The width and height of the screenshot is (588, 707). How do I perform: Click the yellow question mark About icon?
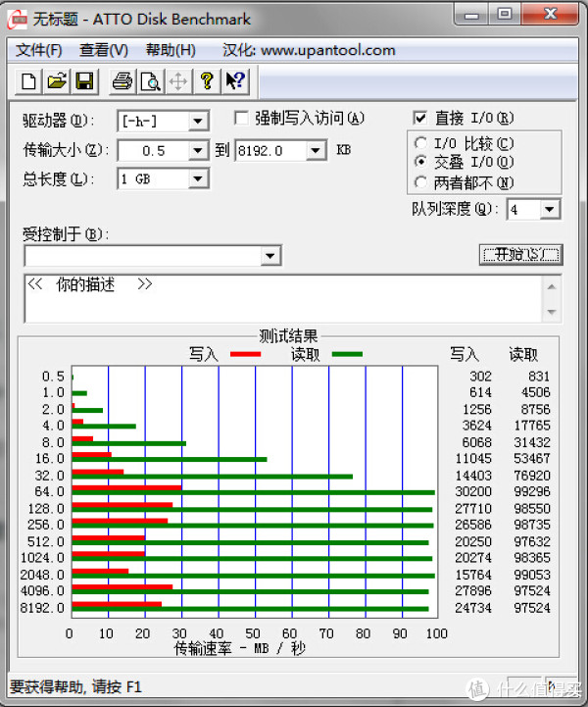(207, 81)
